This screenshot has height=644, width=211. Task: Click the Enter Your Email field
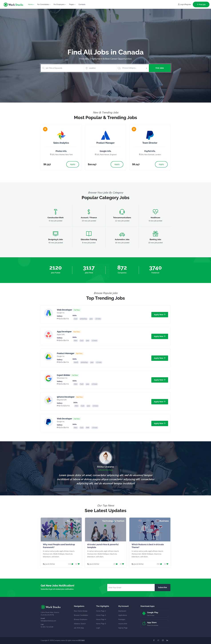click(131, 587)
